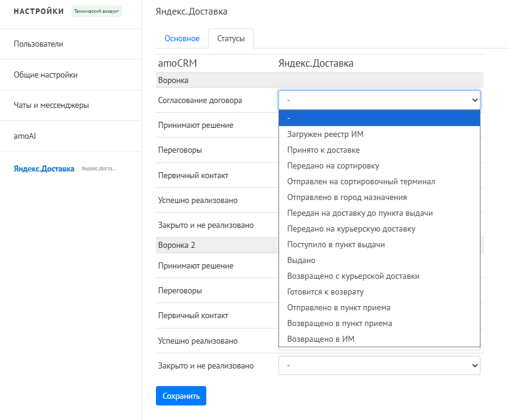Select 'Загружен реестр ИМ' option
The height and width of the screenshot is (420, 509).
pyautogui.click(x=379, y=134)
